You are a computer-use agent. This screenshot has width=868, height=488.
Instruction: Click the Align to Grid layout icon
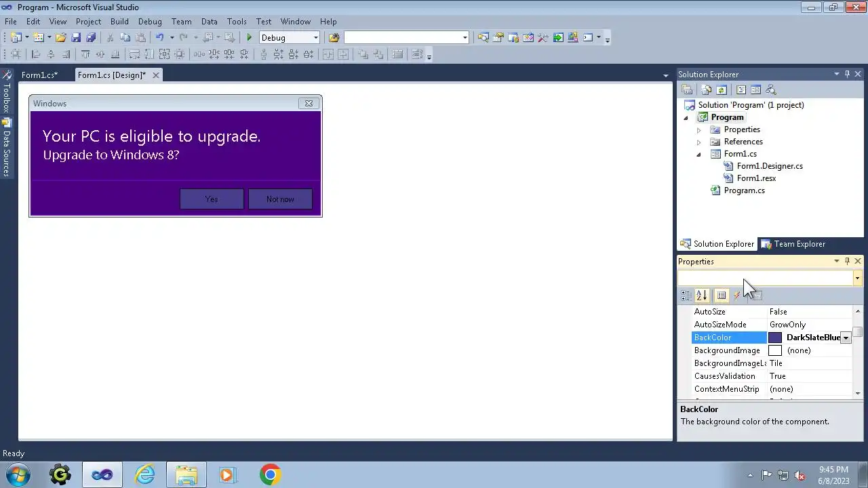coord(15,54)
